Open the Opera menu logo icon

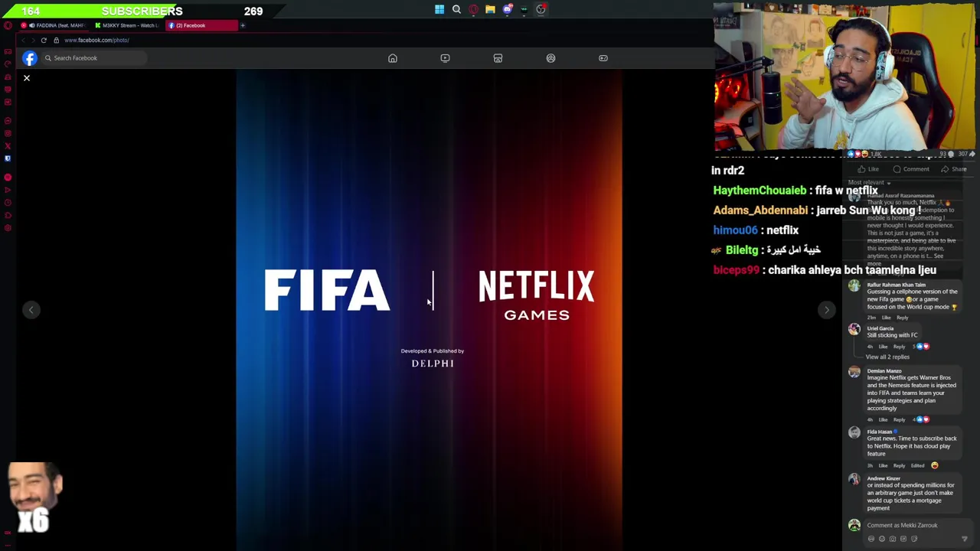click(8, 25)
